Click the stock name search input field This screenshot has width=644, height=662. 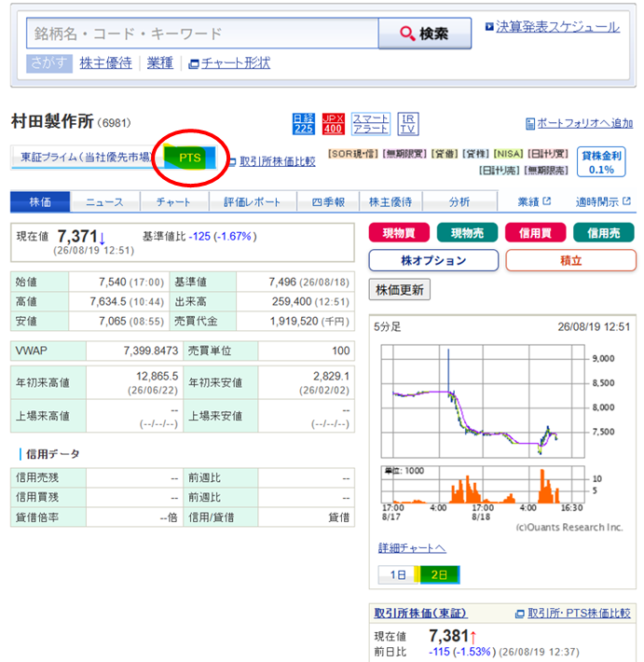click(x=202, y=34)
